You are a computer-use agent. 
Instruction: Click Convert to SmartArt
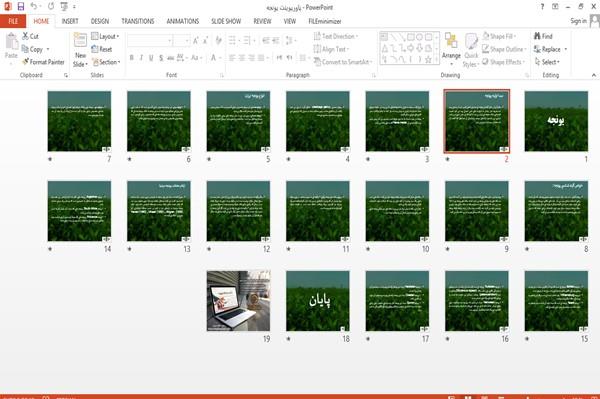coord(342,62)
